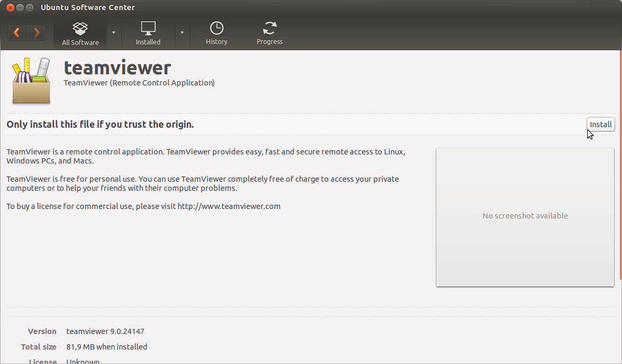Click the 'Only install this file' warning text

(100, 124)
